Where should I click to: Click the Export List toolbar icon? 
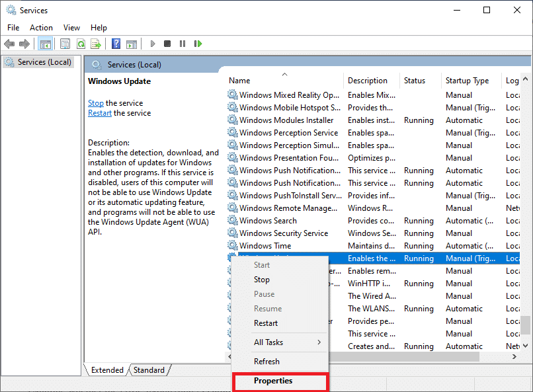coord(97,44)
